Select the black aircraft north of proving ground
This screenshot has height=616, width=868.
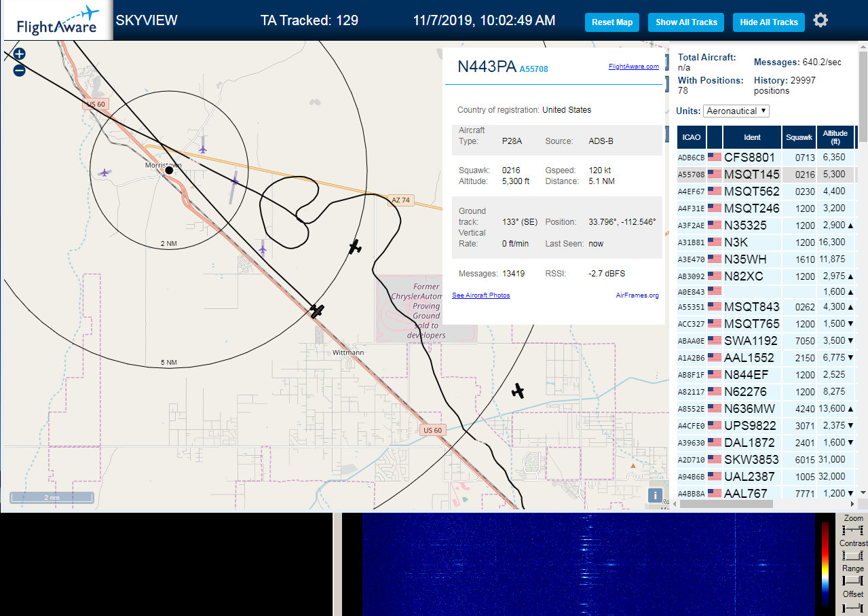tap(354, 247)
